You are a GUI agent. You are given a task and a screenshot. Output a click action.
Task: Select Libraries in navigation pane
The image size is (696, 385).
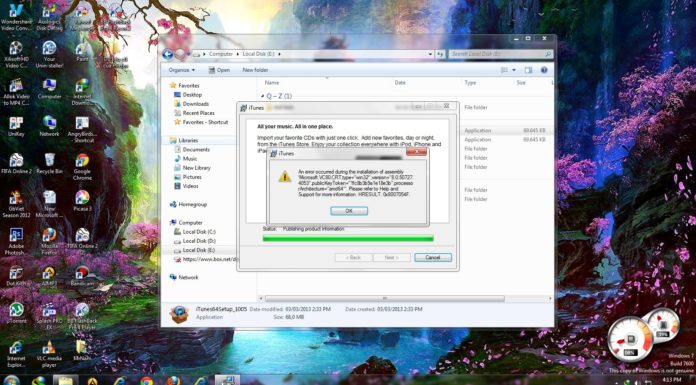188,140
